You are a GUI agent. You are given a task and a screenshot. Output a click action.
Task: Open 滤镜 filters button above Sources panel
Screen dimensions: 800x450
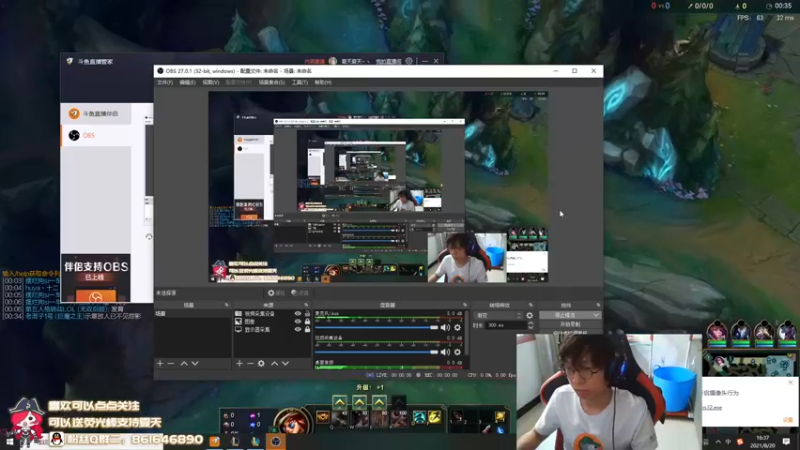pos(300,293)
